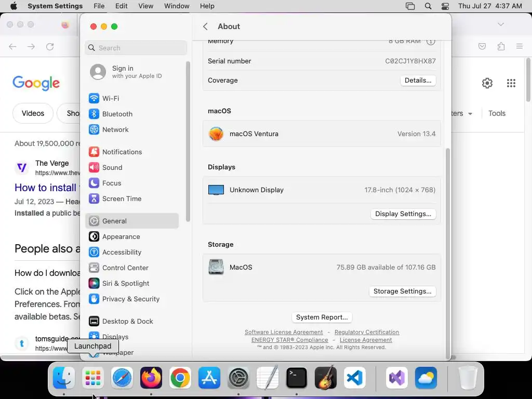Click the System Report button
The image size is (532, 399).
(322, 317)
